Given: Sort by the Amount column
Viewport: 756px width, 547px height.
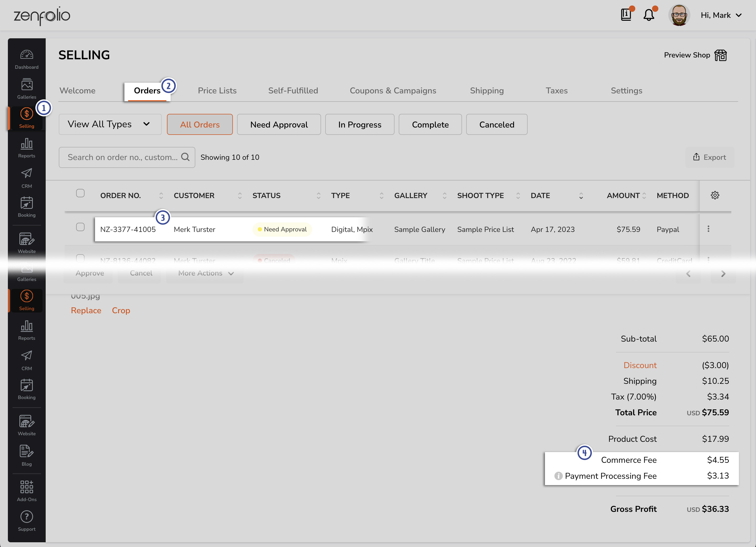Looking at the screenshot, I should coord(644,196).
